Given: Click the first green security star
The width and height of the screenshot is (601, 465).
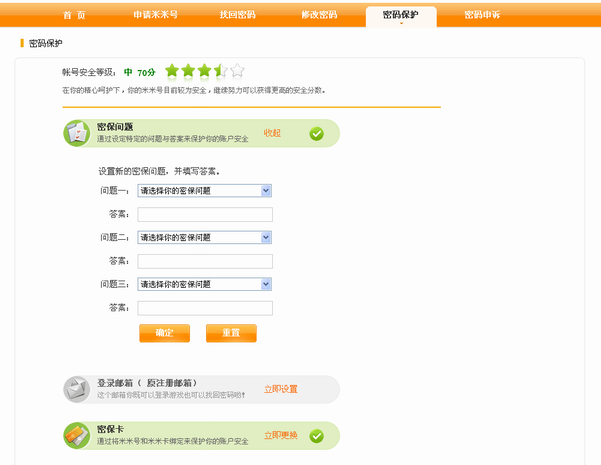Looking at the screenshot, I should coord(172,71).
